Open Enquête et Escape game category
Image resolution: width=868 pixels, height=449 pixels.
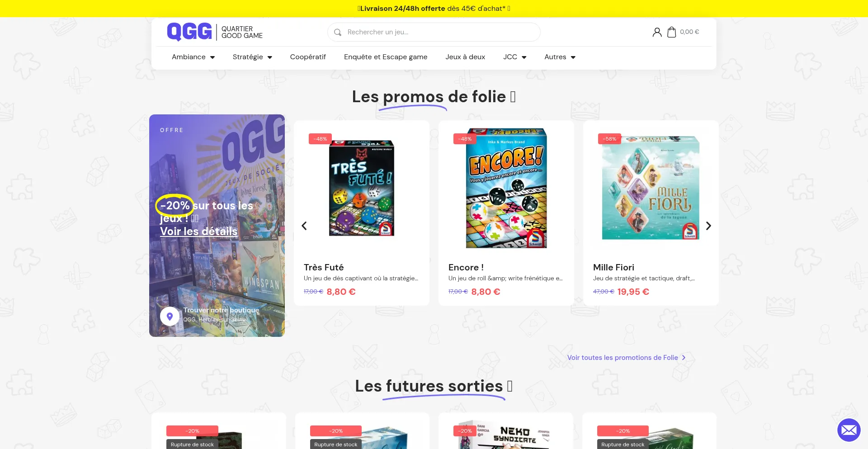386,57
